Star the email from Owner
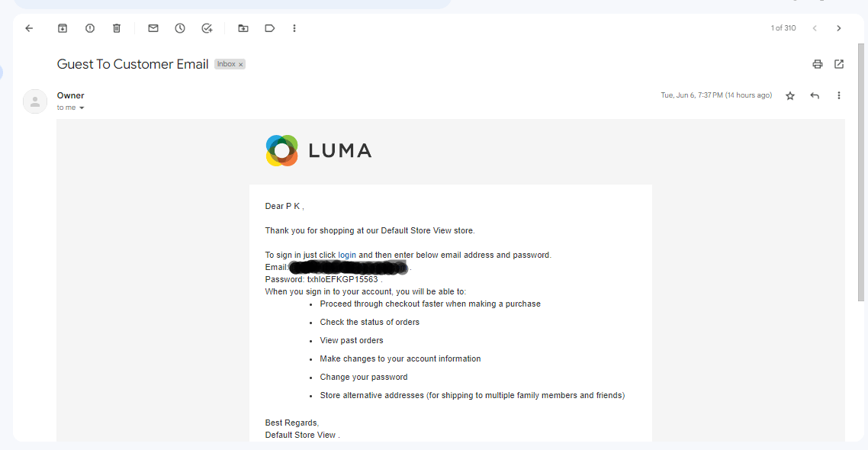The width and height of the screenshot is (868, 450). [790, 95]
